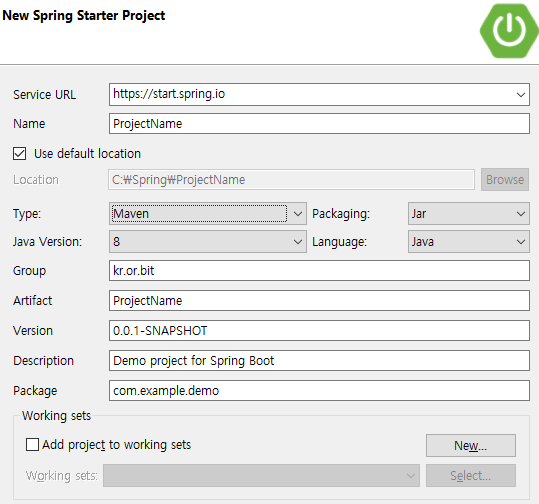Click the Version field with 0.0.1-SNAPSHOT
Image resolution: width=539 pixels, height=504 pixels.
pyautogui.click(x=319, y=330)
